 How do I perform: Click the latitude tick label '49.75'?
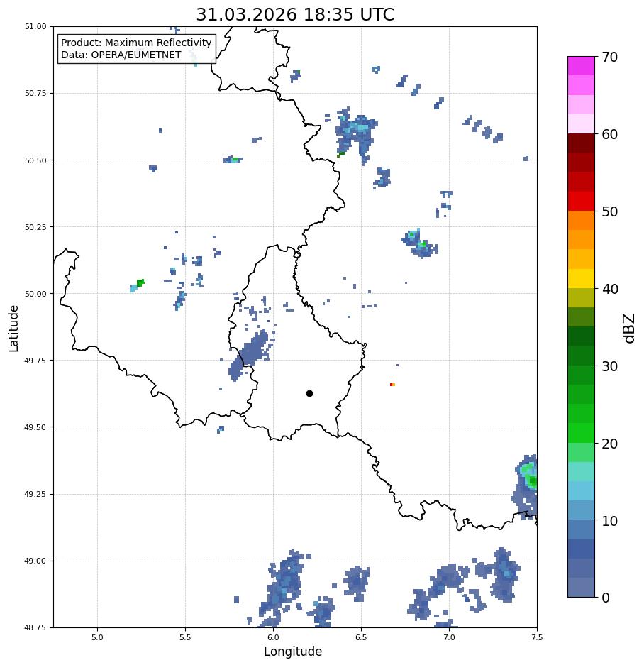35,361
